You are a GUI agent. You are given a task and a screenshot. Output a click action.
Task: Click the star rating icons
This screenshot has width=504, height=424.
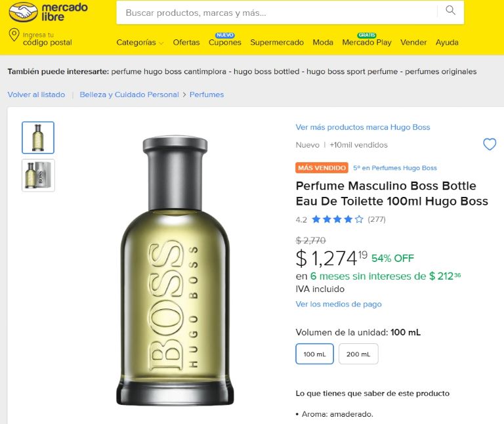[x=337, y=219]
